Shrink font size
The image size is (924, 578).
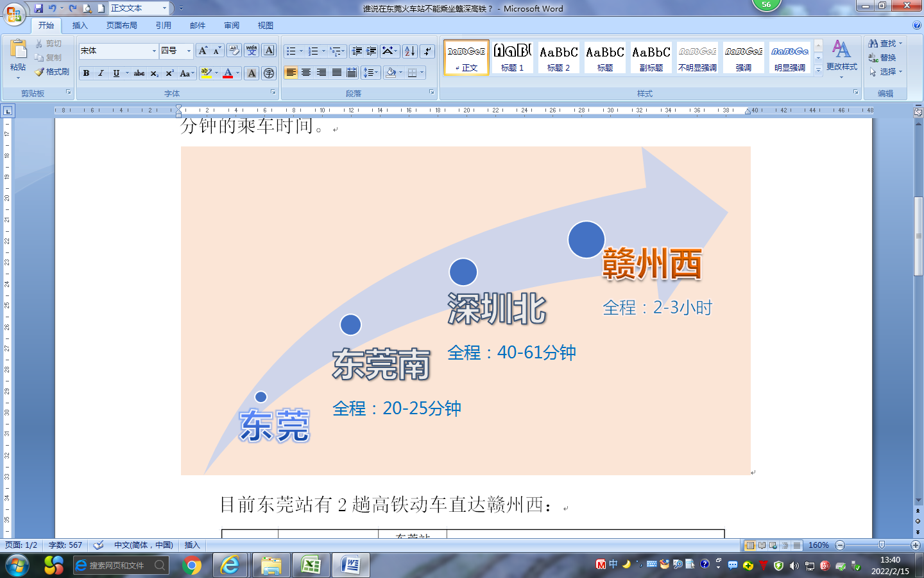(x=217, y=51)
